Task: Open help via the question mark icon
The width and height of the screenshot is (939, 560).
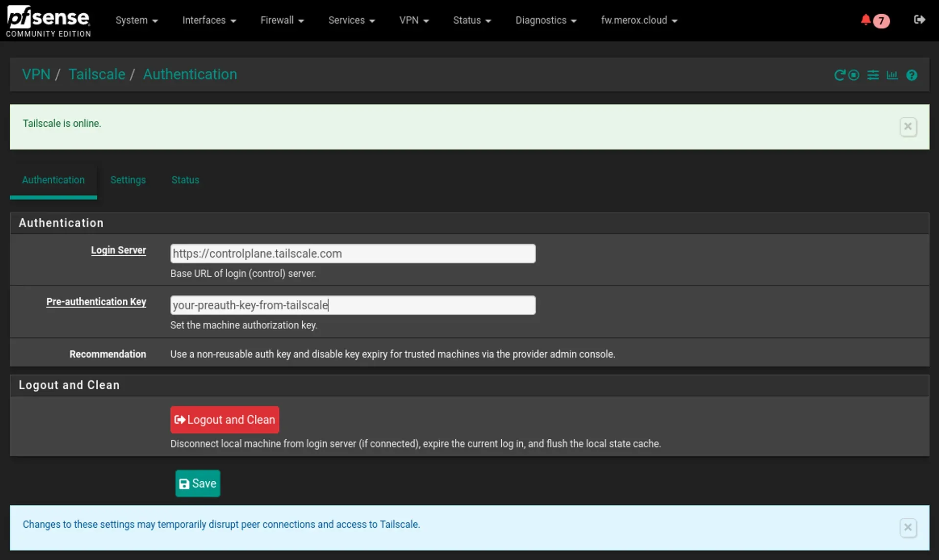Action: (912, 75)
